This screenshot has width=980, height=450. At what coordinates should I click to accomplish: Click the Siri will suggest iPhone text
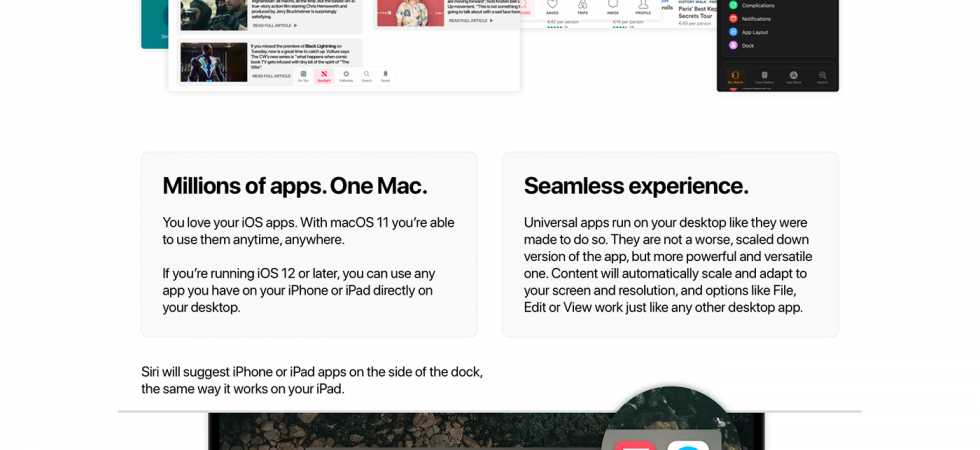tap(312, 380)
